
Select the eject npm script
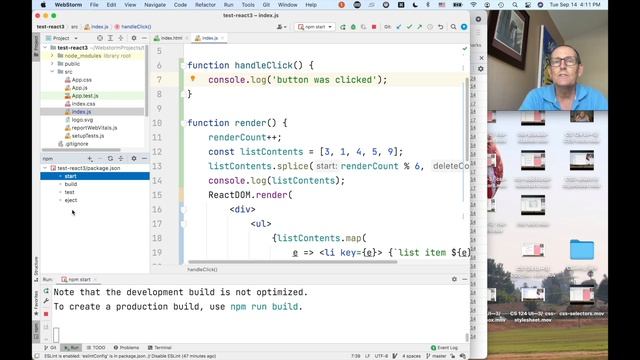click(x=71, y=200)
